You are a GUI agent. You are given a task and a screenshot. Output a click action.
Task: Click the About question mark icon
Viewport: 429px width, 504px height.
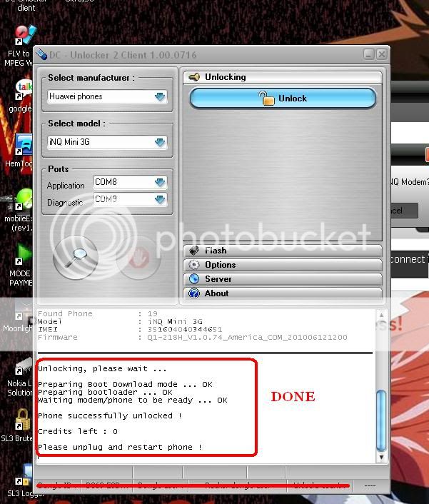tap(193, 293)
